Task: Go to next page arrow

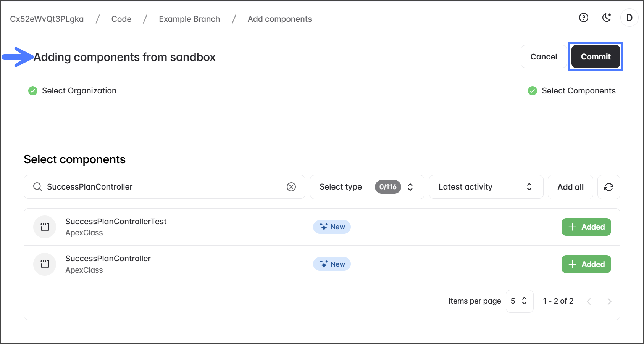Action: (x=609, y=301)
